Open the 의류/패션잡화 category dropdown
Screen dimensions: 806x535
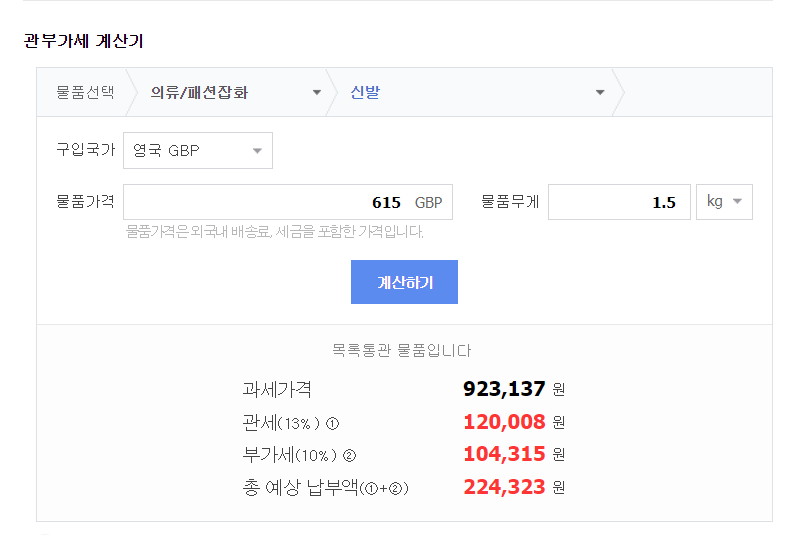pos(230,93)
